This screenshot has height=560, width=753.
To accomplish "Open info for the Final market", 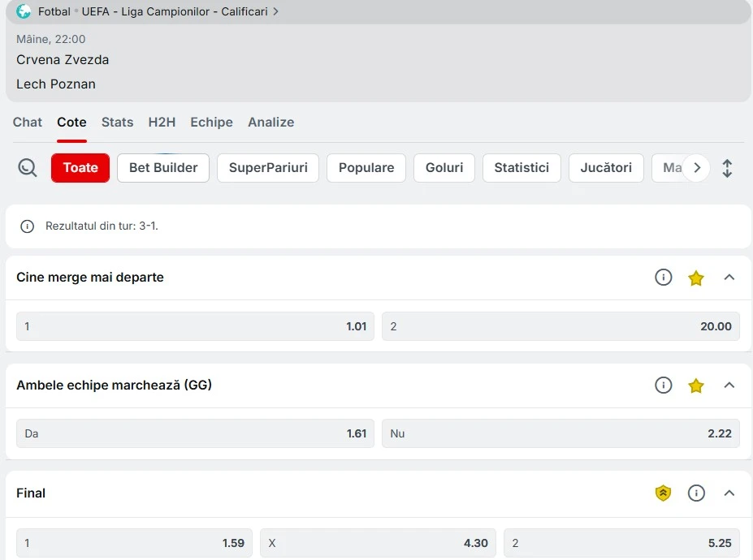I will click(696, 493).
